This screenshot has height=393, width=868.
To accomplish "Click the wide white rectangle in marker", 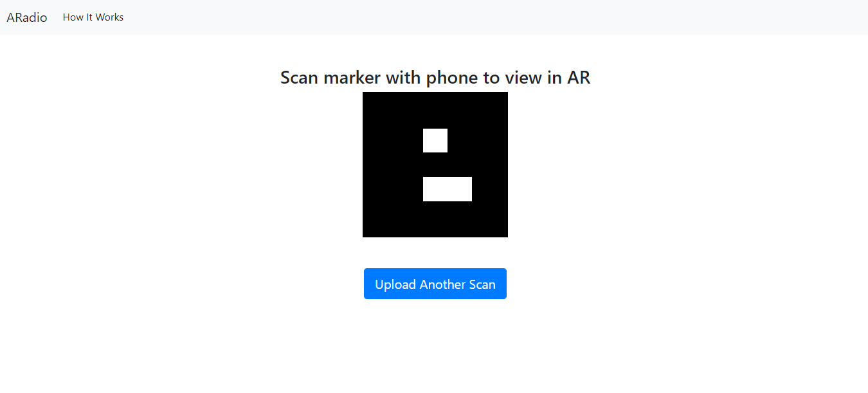I will coord(448,189).
